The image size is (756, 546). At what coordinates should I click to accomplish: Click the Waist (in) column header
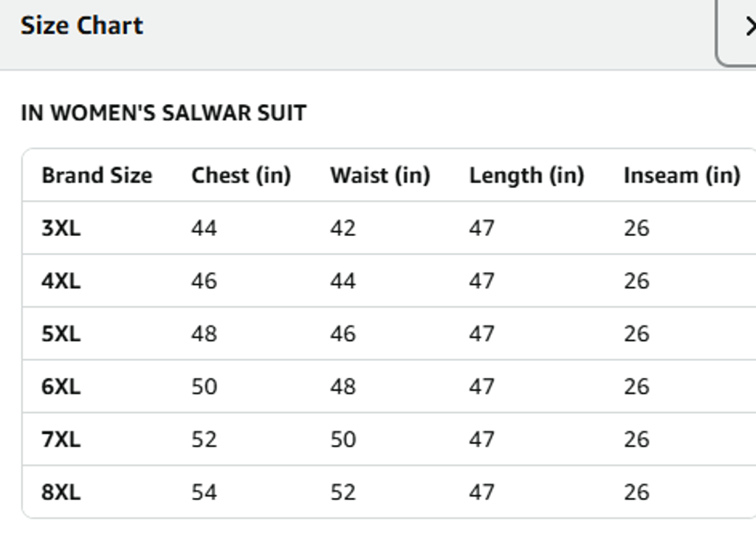379,176
